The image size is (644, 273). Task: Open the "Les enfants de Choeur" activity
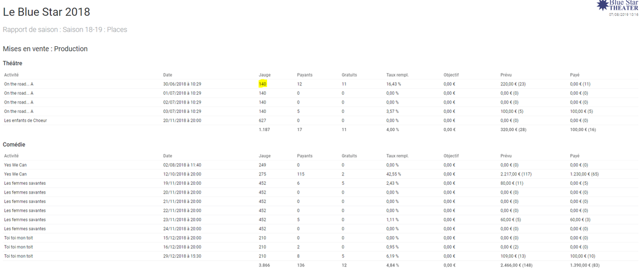25,120
